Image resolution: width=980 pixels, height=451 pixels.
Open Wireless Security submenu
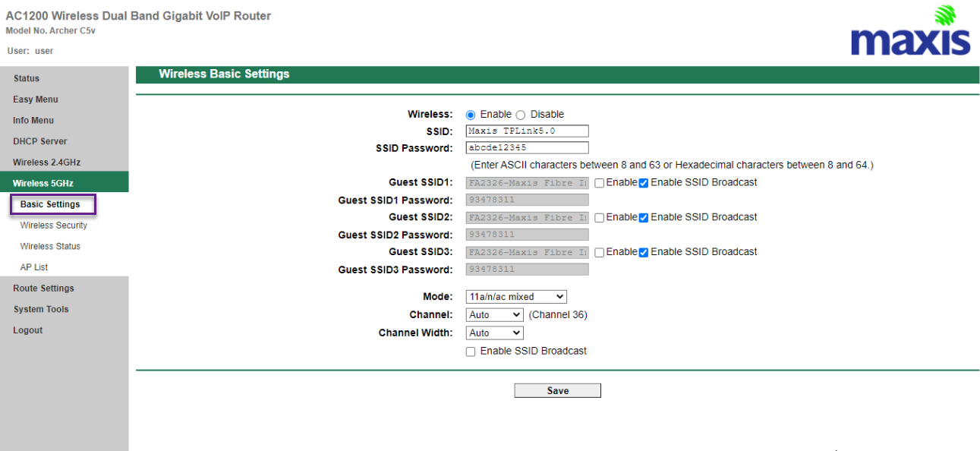pyautogui.click(x=54, y=225)
